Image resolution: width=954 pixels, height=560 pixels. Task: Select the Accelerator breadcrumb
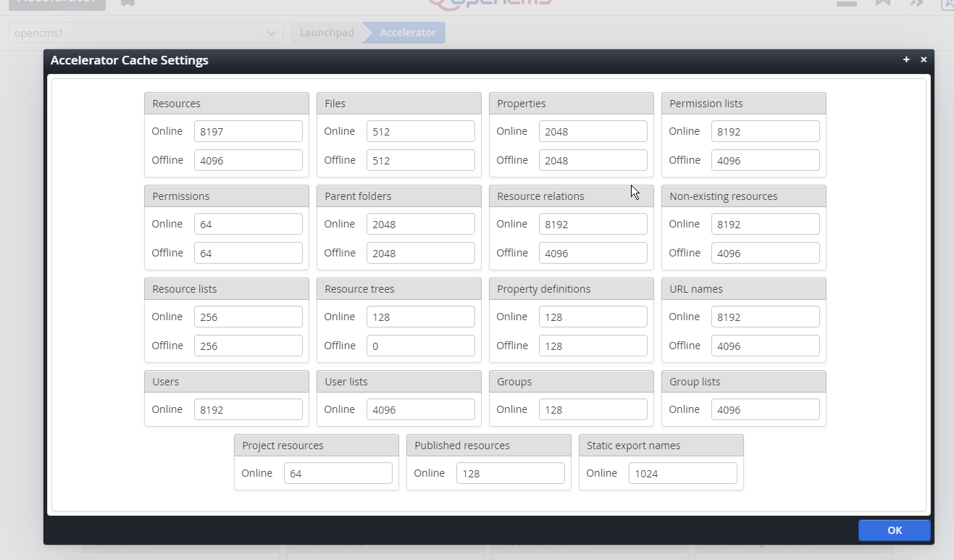[x=408, y=33]
